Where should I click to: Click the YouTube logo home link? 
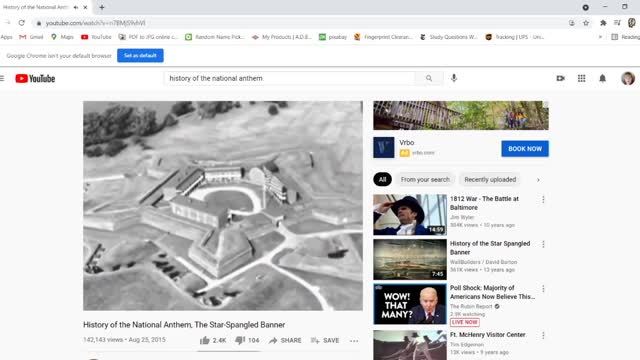point(35,78)
